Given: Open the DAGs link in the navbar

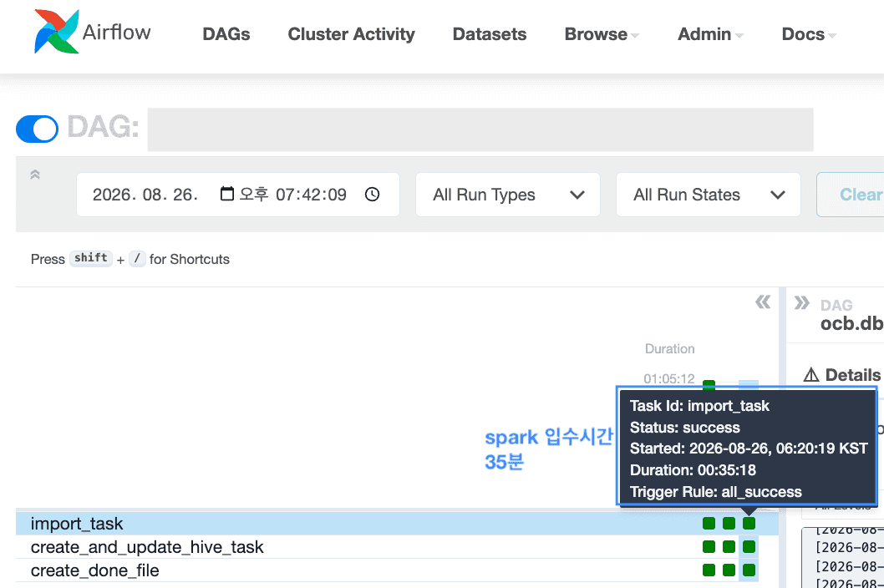Looking at the screenshot, I should (226, 34).
